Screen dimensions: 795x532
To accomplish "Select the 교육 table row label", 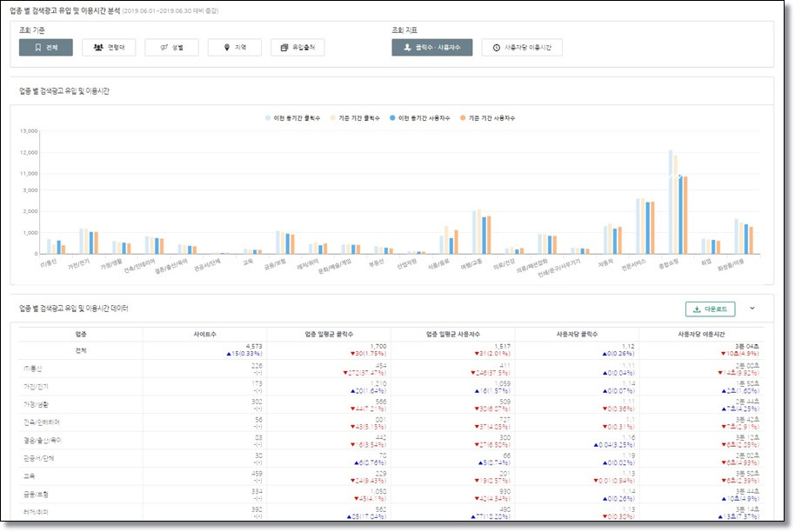I will tap(29, 476).
